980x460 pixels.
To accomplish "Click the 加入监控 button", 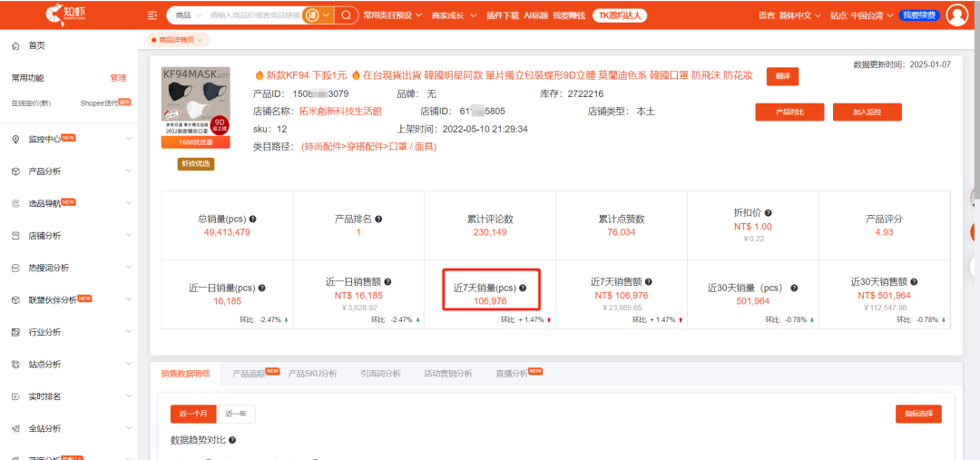I will click(867, 112).
